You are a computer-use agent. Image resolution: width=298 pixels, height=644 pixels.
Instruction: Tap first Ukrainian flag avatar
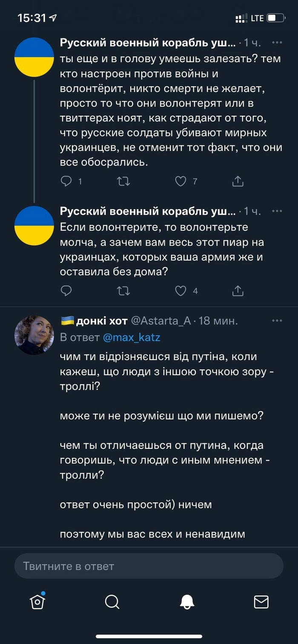pos(34,57)
